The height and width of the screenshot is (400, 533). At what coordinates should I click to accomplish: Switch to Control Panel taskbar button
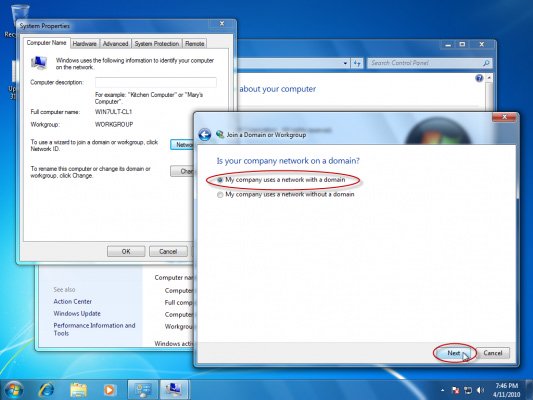143,389
